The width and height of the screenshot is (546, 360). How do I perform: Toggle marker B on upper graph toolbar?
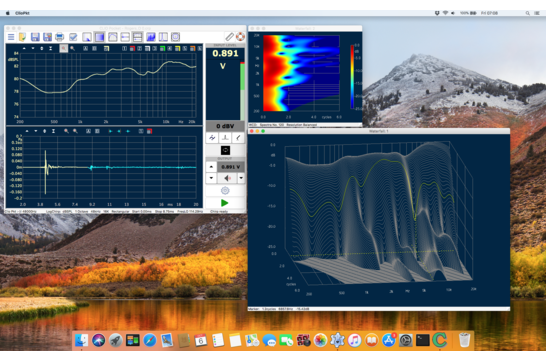(x=94, y=48)
